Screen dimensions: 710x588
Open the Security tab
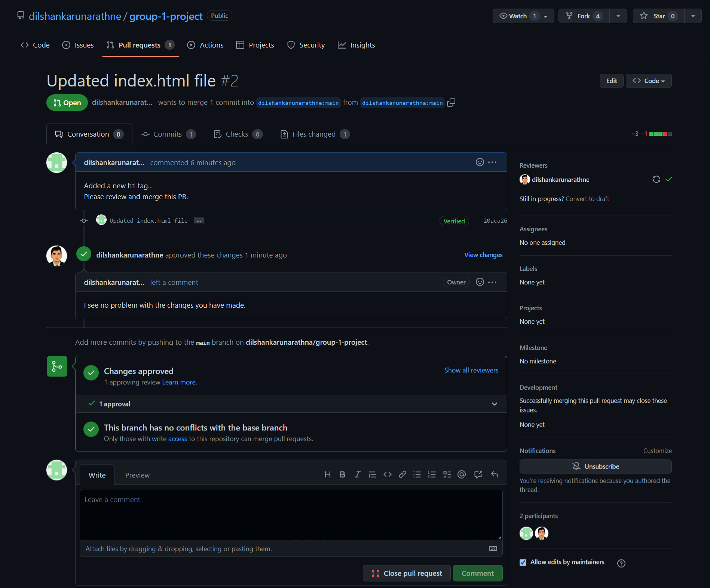point(306,45)
